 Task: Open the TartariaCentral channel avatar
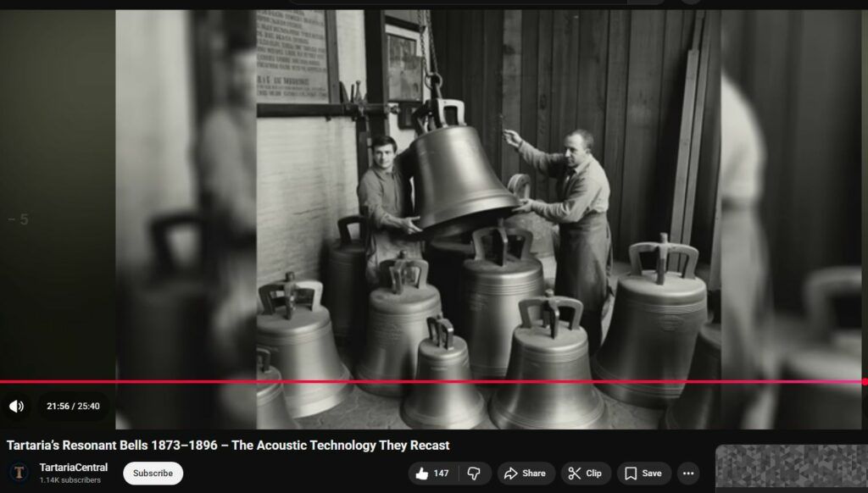[19, 473]
